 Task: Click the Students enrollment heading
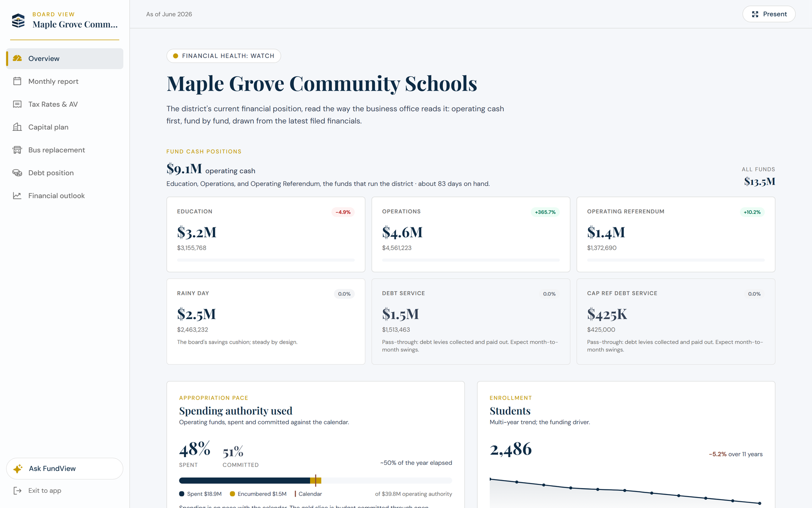click(510, 411)
